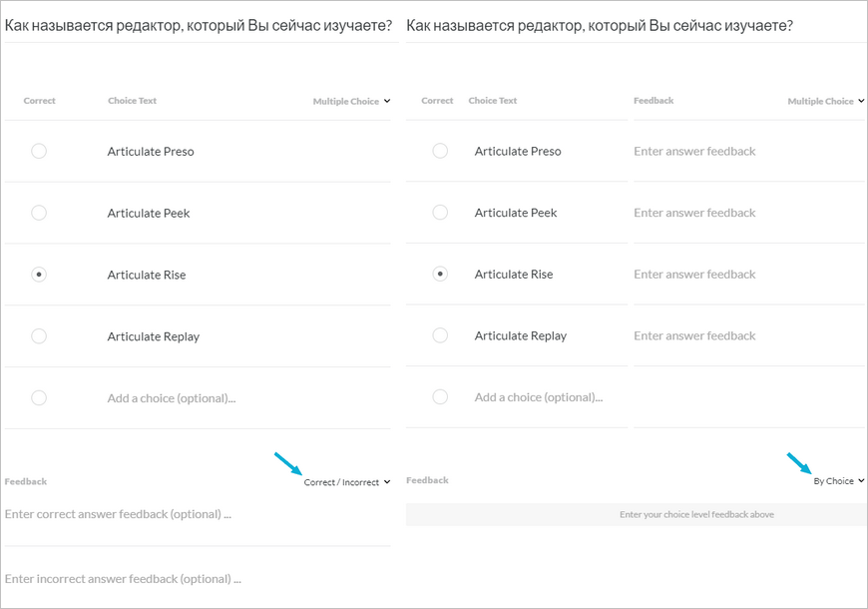
Task: Open right Multiple Choice type dropdown
Action: tap(825, 101)
